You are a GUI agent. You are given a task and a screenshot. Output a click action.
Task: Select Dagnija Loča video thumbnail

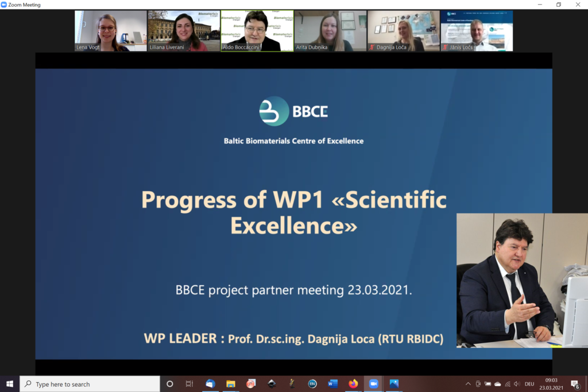point(404,31)
